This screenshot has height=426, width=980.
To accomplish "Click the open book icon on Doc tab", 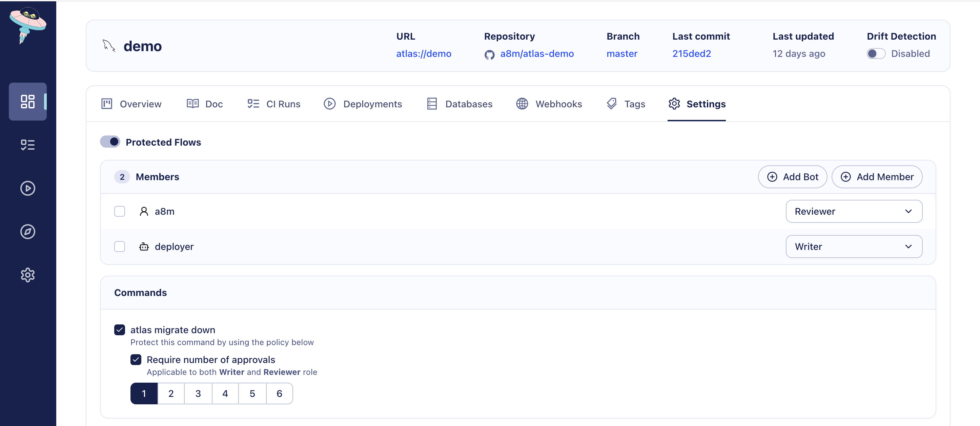I will [192, 104].
